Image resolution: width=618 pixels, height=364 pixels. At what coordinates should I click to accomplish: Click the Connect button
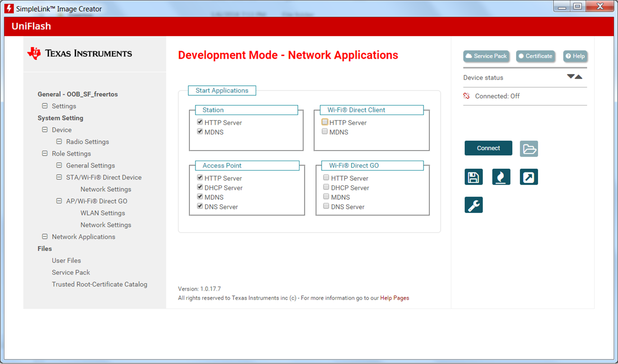point(488,148)
